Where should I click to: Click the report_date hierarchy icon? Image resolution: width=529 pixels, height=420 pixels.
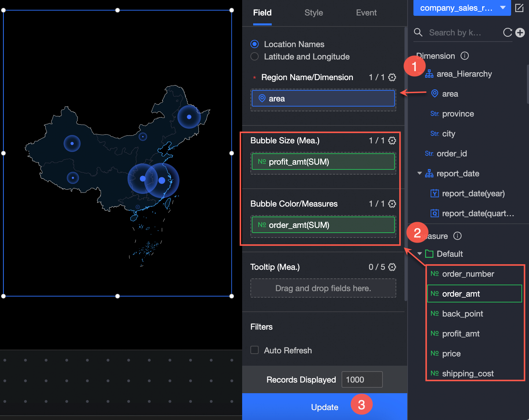click(x=429, y=174)
